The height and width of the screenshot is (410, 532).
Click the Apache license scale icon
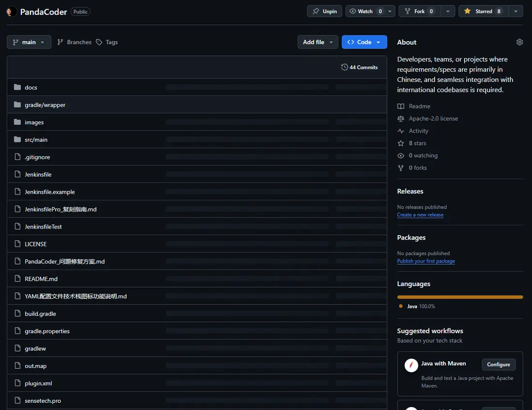401,119
